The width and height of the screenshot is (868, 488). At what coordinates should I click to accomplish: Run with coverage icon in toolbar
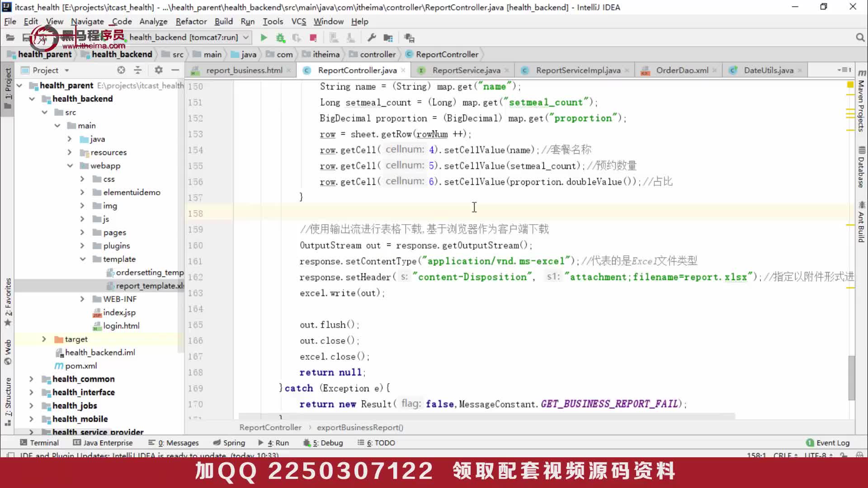[297, 38]
